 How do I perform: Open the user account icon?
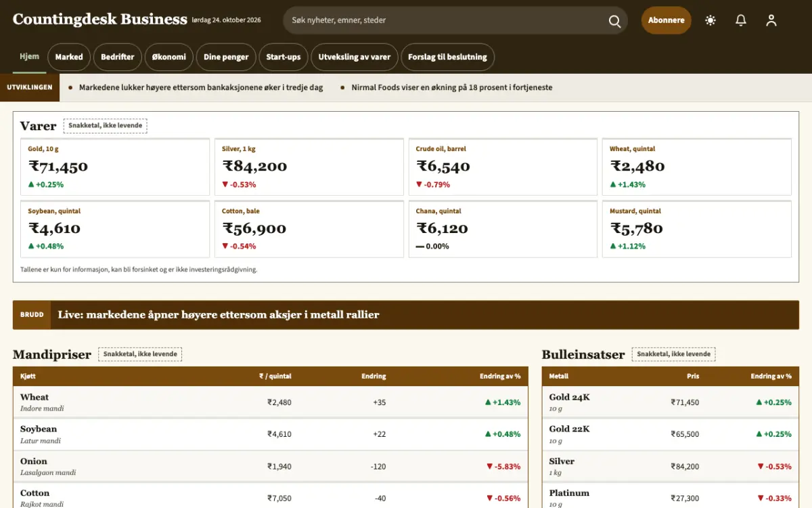(771, 20)
